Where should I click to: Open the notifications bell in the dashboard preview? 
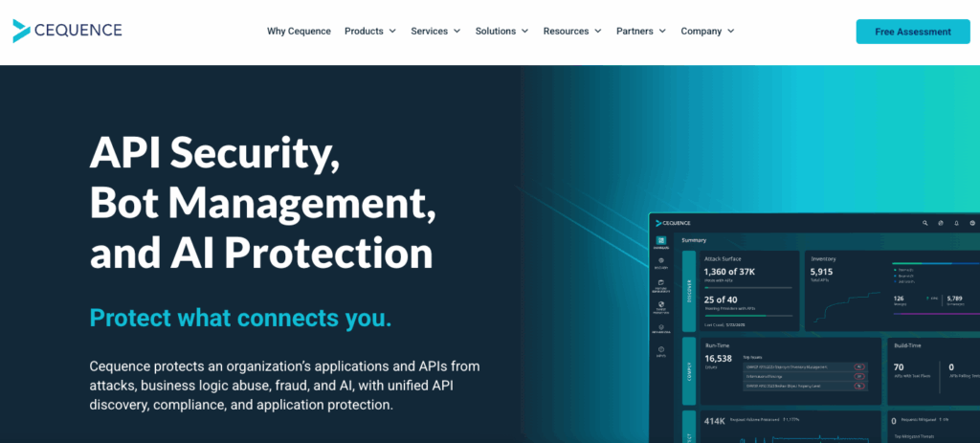956,223
